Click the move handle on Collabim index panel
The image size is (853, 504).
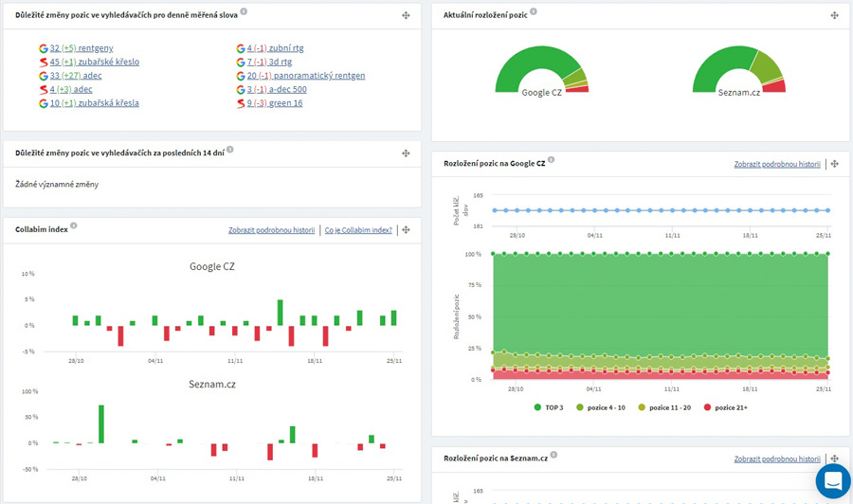pos(406,229)
